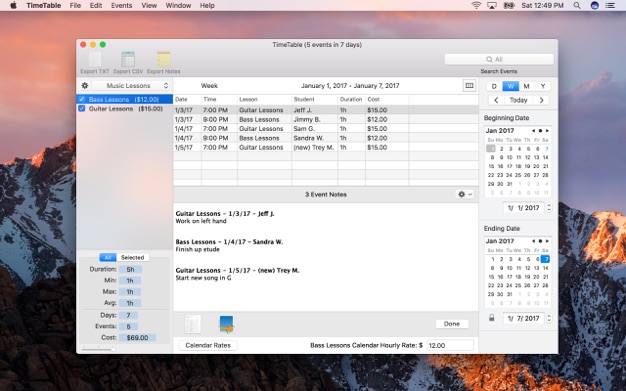This screenshot has width=626, height=391.
Task: Click the slider below the Cost statistic
Action: (98, 349)
